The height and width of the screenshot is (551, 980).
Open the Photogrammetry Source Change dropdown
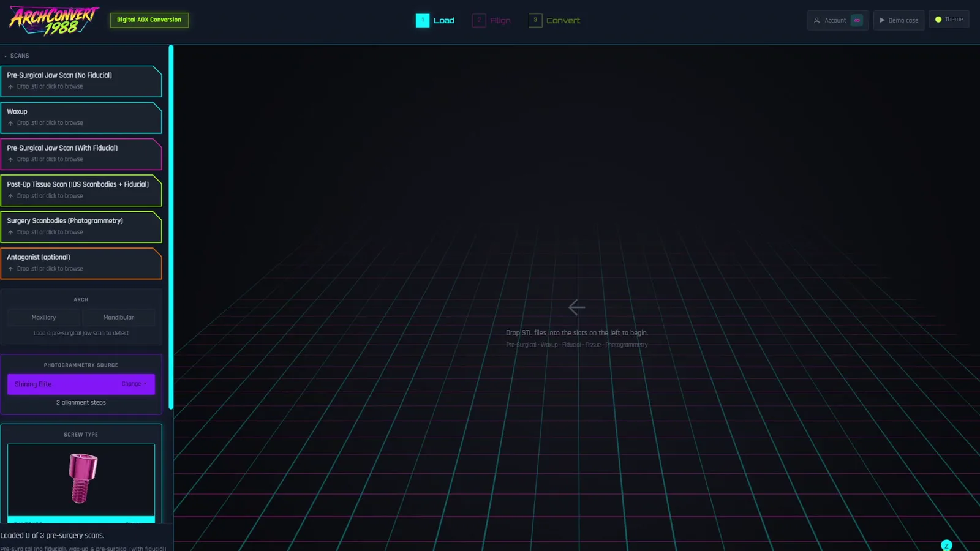pyautogui.click(x=134, y=384)
